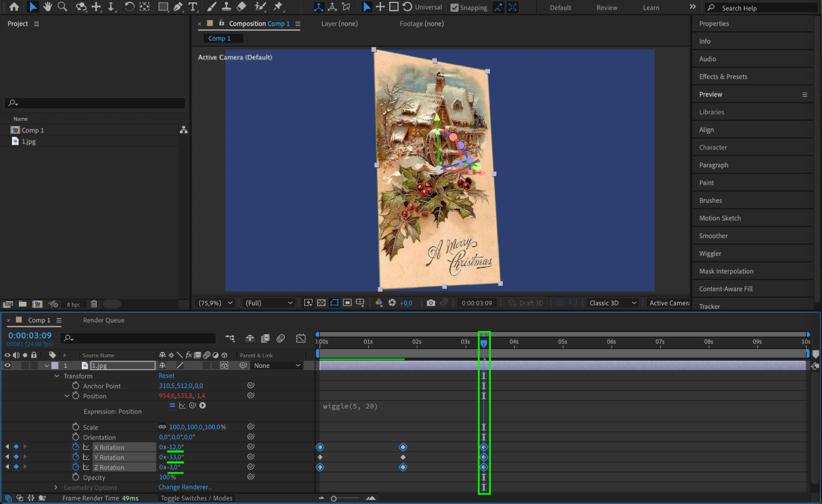Open the Review workspace
The height and width of the screenshot is (504, 822).
point(607,7)
